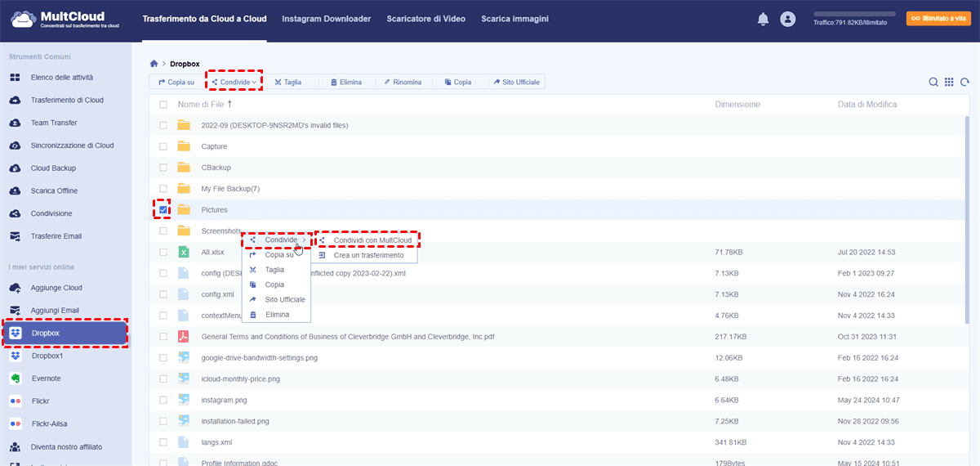Select the Flickr cloud account
Viewport: 980px width, 466px height.
coord(40,401)
